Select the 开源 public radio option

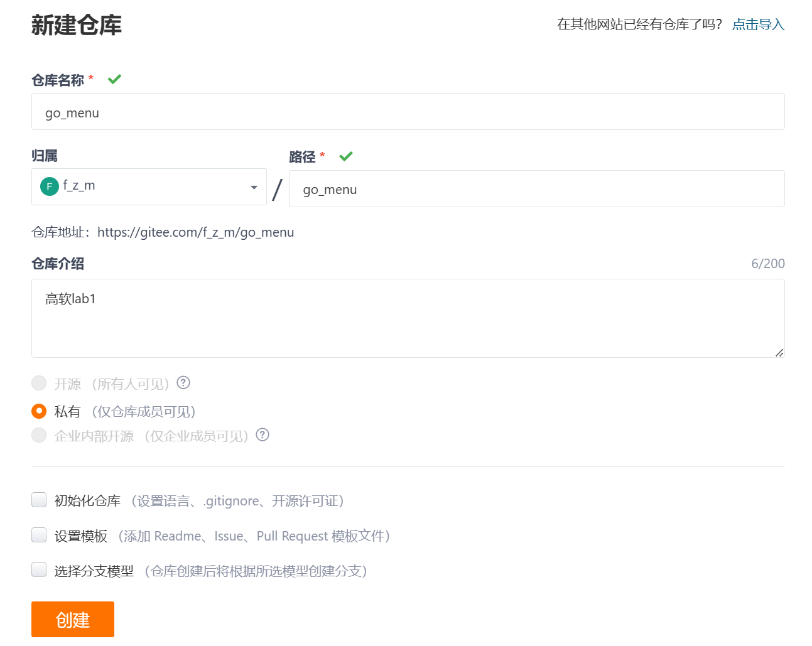(x=39, y=383)
